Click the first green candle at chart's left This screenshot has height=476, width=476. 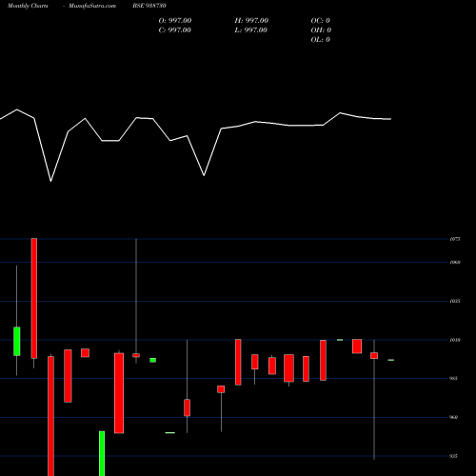coord(17,342)
